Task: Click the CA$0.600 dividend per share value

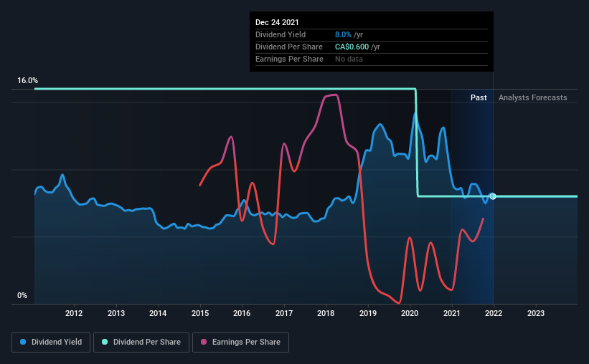Action: [354, 47]
